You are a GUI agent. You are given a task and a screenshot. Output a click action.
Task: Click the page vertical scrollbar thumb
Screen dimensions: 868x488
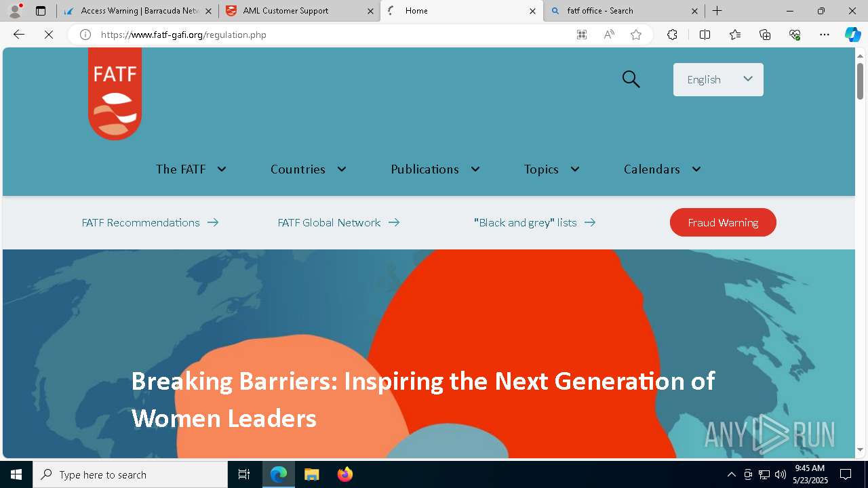click(861, 81)
